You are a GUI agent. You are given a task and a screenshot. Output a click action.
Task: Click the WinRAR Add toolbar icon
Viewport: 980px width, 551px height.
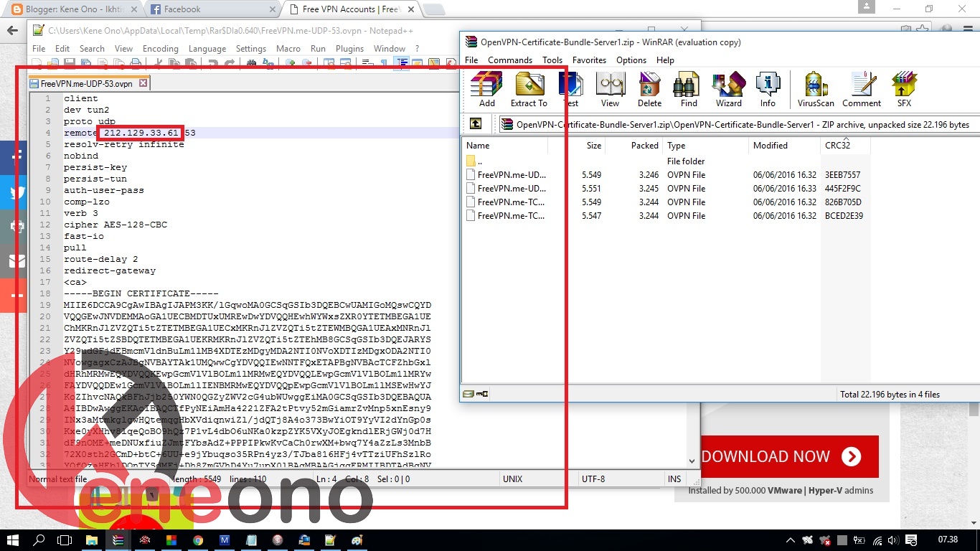[x=487, y=90]
